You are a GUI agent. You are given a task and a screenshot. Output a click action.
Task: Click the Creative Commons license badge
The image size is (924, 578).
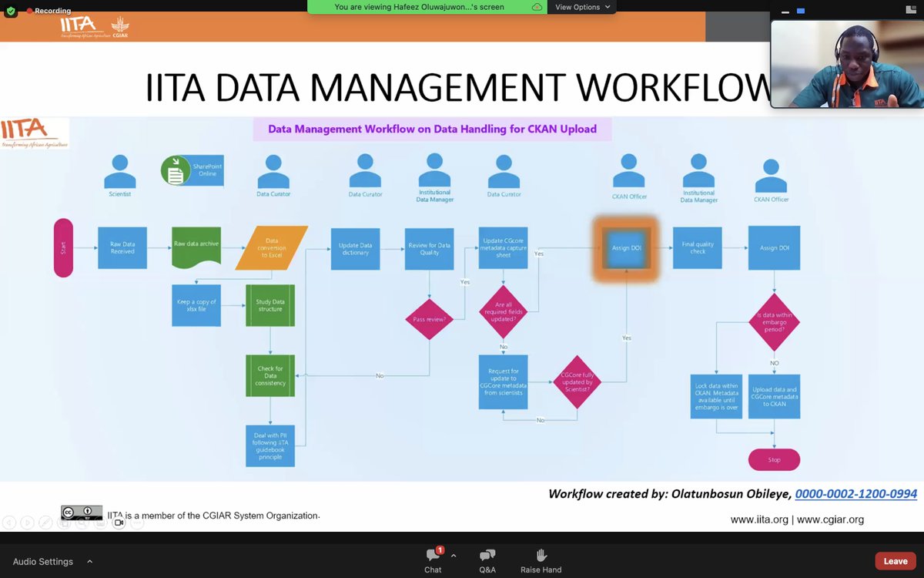pos(82,512)
